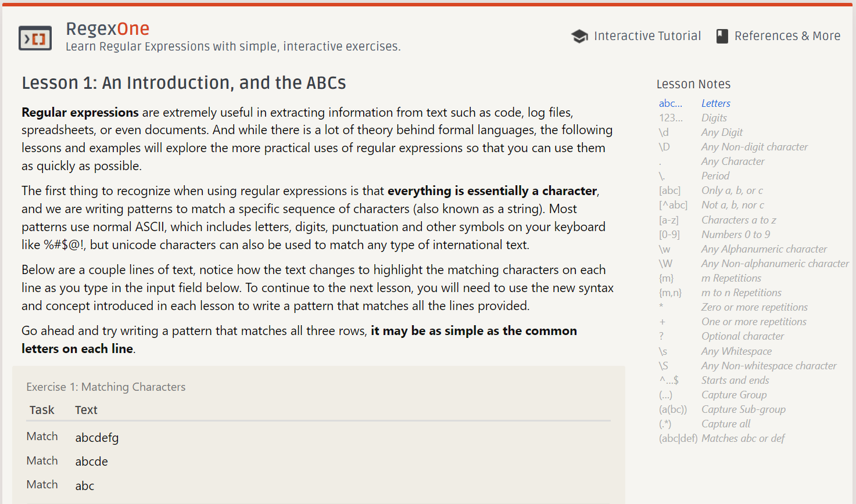Select the Capture Sub-group lesson
This screenshot has height=504, width=856.
744,409
